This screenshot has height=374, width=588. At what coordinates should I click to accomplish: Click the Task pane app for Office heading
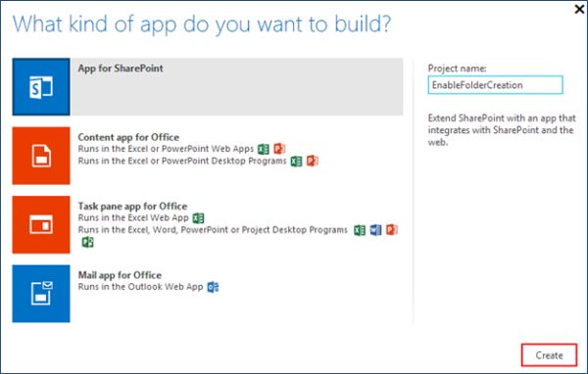132,207
